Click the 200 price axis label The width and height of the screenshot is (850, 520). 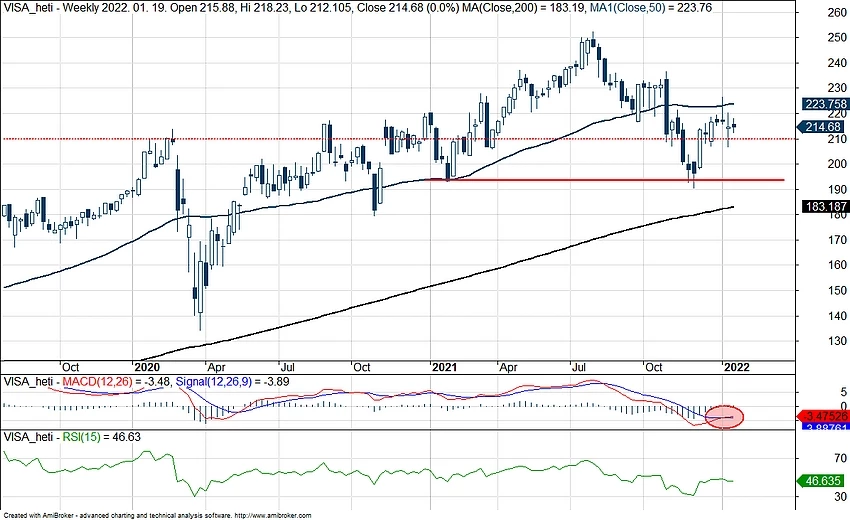click(x=837, y=164)
